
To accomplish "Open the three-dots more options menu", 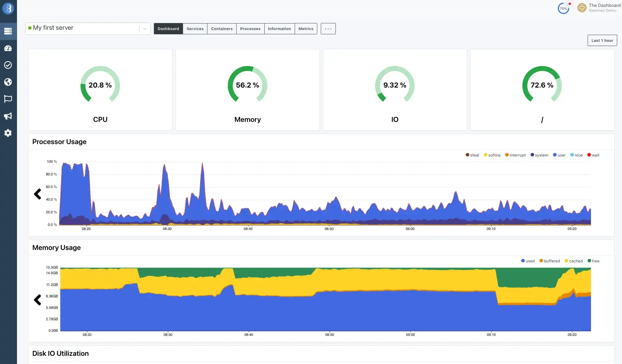I will point(328,29).
